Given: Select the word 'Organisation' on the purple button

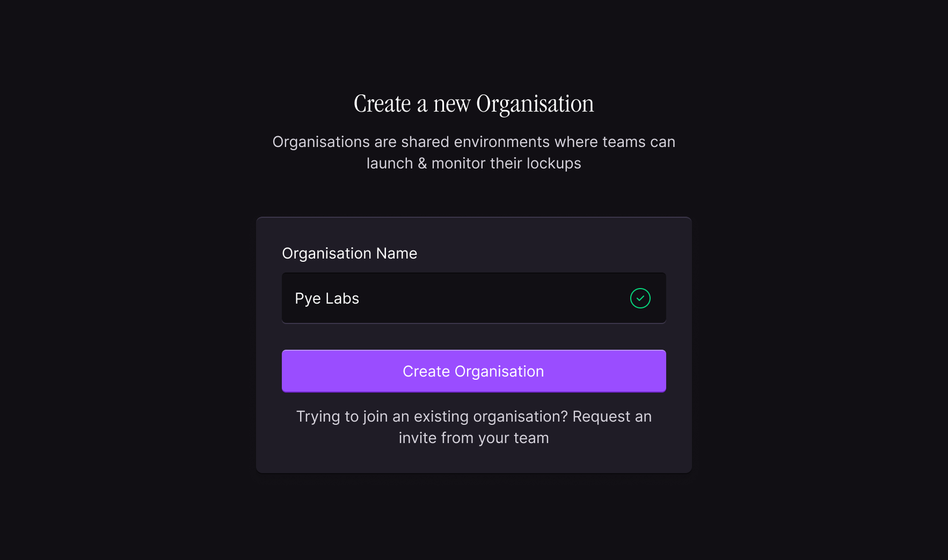Looking at the screenshot, I should click(499, 371).
